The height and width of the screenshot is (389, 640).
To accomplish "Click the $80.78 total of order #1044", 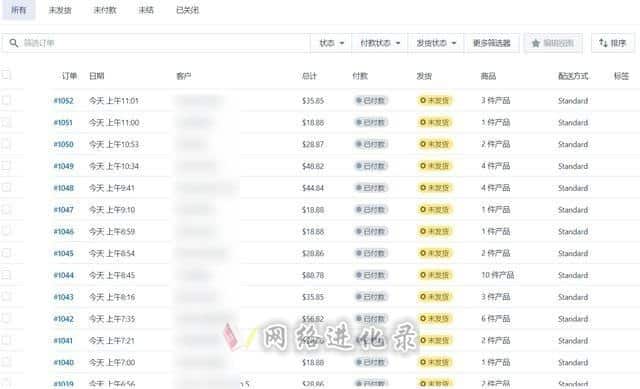I will pos(313,275).
